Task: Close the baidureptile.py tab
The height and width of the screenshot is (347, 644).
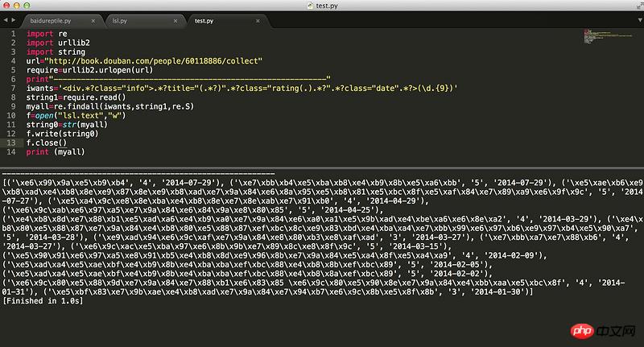Action: click(x=93, y=21)
